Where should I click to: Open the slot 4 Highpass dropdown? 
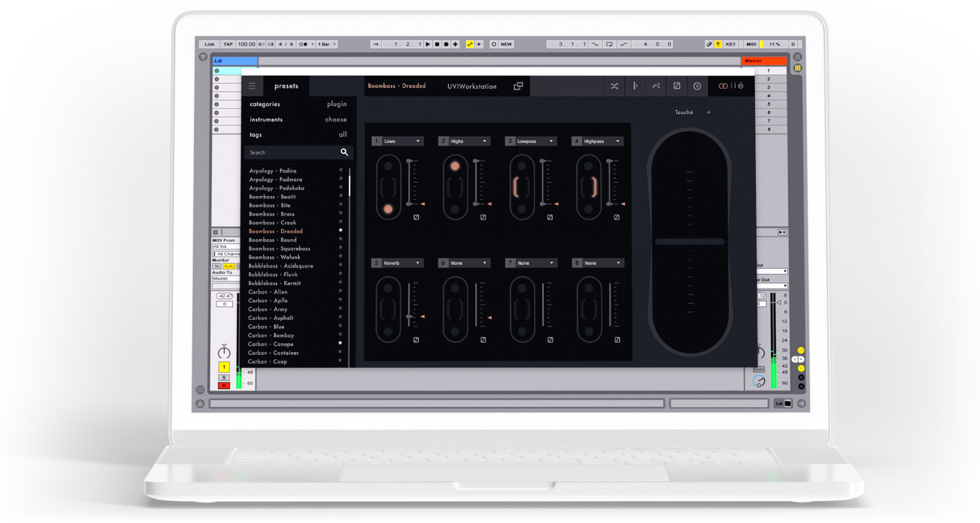(618, 141)
